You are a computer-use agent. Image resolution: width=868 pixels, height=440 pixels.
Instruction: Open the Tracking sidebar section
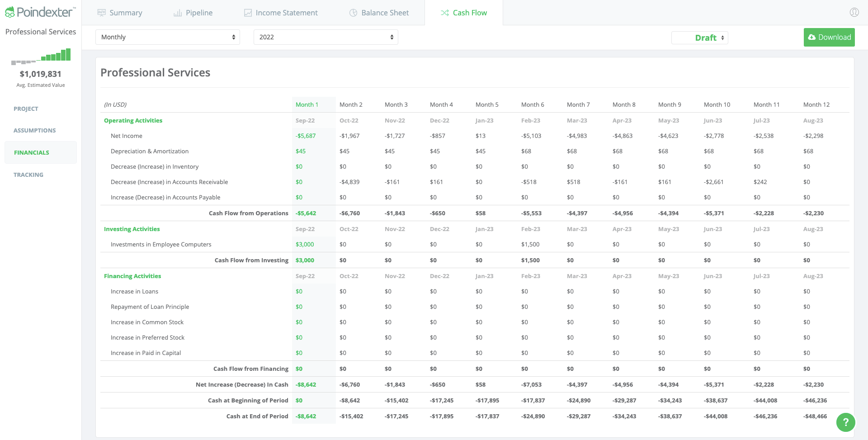click(x=28, y=175)
